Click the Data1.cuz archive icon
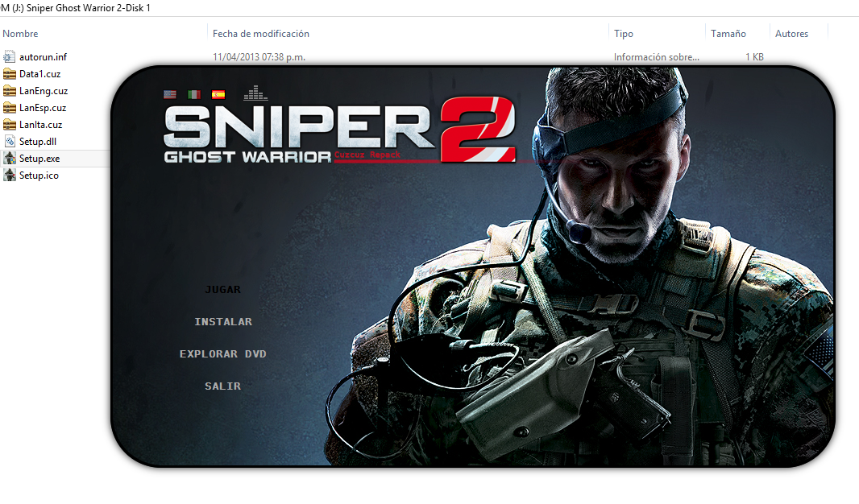The height and width of the screenshot is (504, 859). coord(10,74)
